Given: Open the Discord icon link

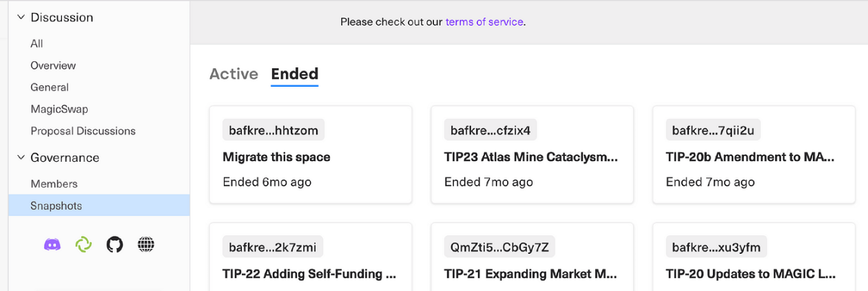Looking at the screenshot, I should point(52,244).
